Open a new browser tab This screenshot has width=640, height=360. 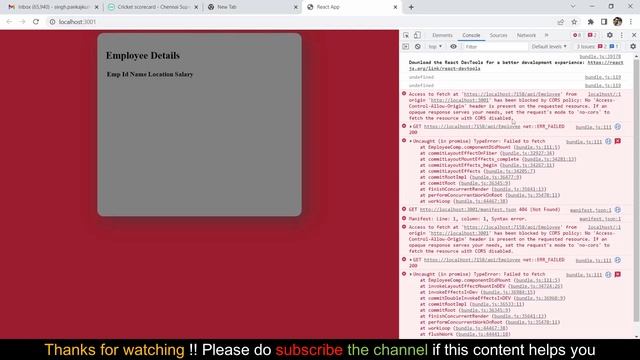click(411, 7)
